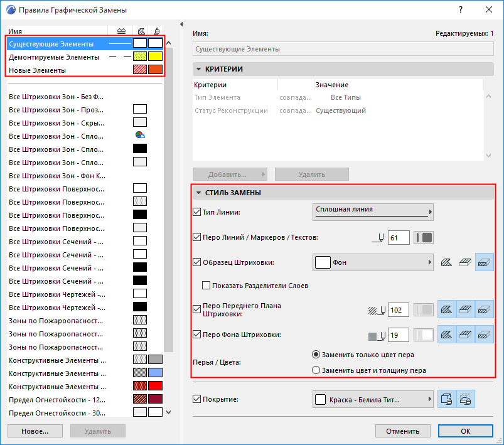Toggle cover fills icon in background pen row
The width and height of the screenshot is (504, 445).
pos(465,335)
